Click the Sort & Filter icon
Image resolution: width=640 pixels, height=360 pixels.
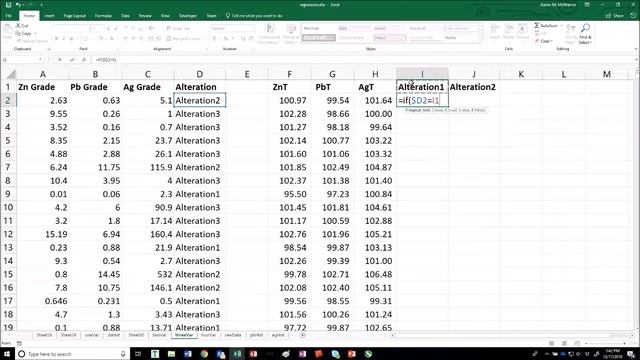pos(571,28)
